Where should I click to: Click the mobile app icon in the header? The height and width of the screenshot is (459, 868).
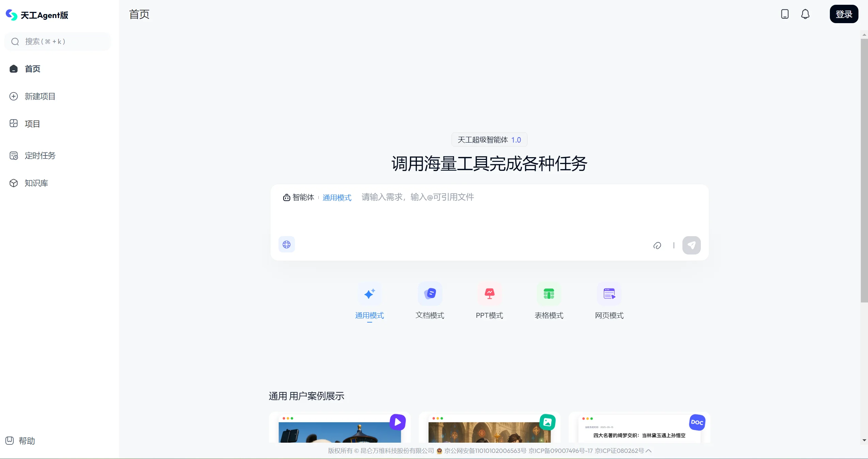pos(785,14)
